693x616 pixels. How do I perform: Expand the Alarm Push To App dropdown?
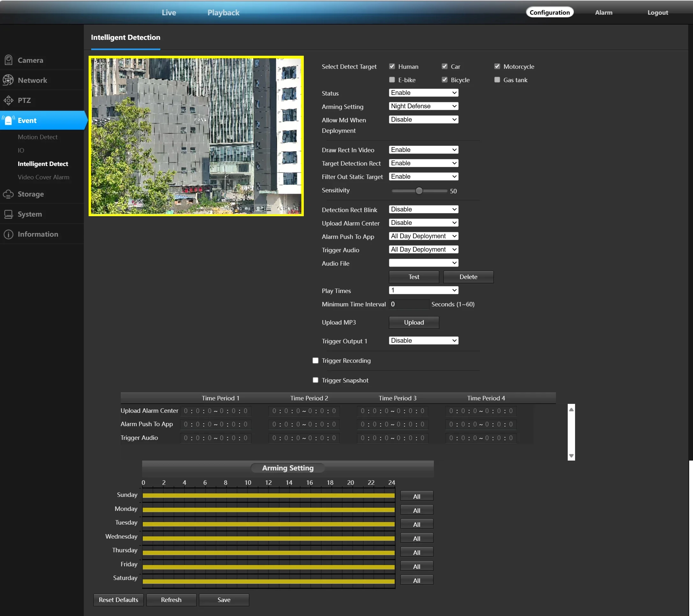(423, 236)
